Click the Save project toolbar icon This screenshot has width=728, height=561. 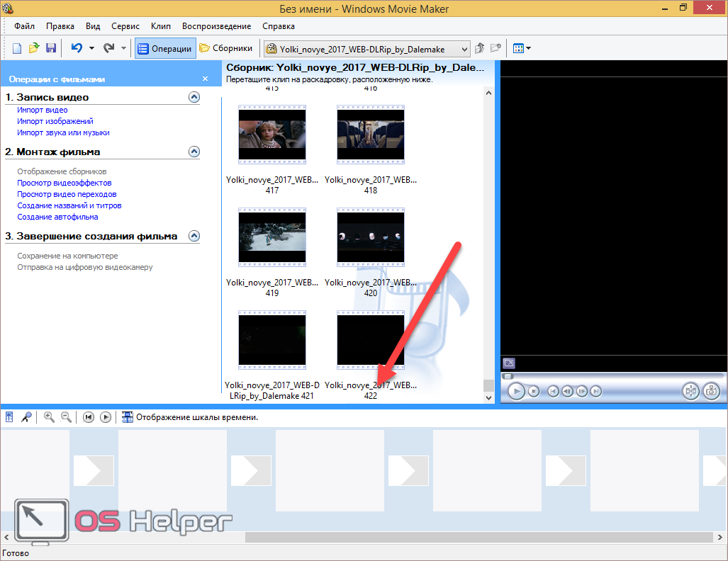click(x=51, y=48)
